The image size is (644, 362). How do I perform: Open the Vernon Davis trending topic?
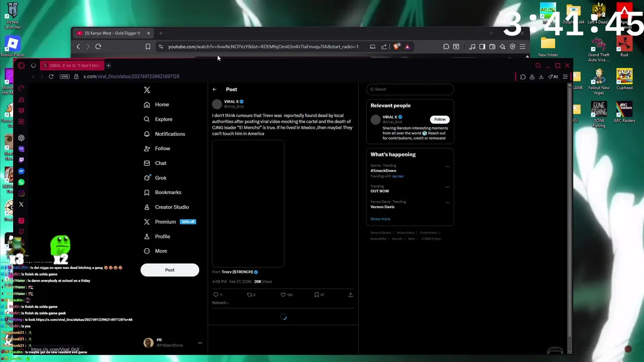pyautogui.click(x=382, y=207)
